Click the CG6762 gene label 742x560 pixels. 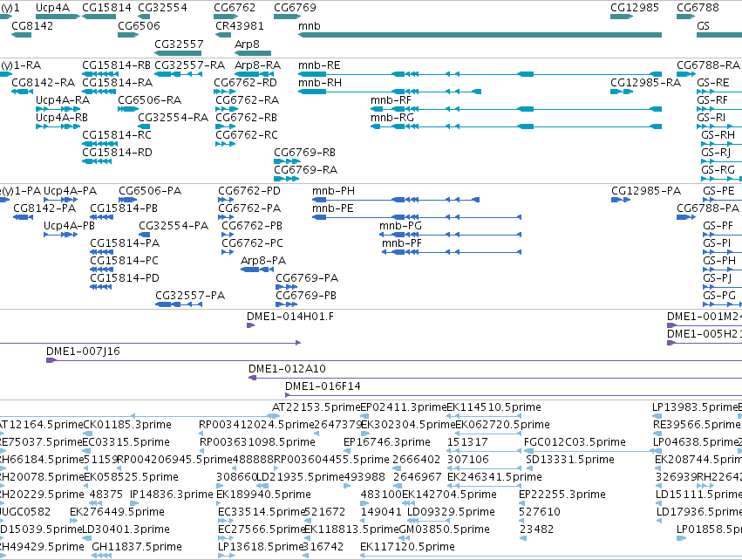click(235, 8)
